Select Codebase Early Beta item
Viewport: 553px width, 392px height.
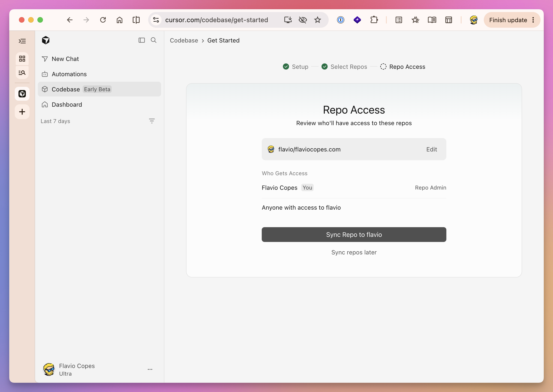point(99,89)
